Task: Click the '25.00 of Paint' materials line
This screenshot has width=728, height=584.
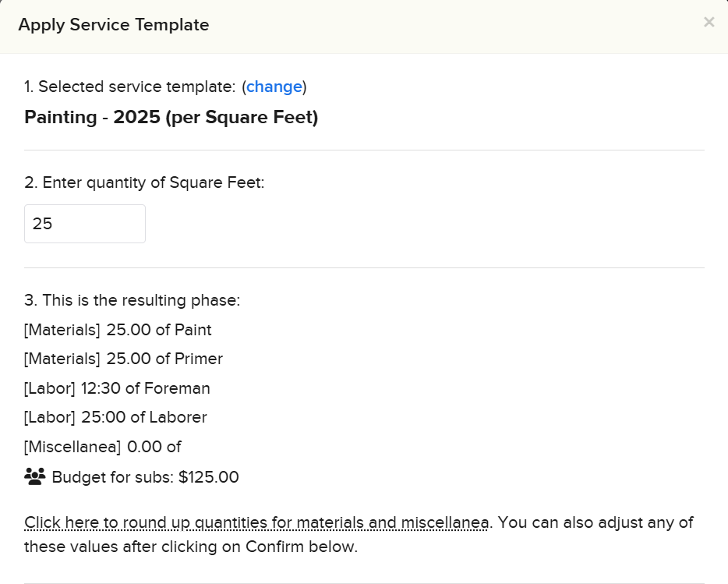Action: click(118, 330)
